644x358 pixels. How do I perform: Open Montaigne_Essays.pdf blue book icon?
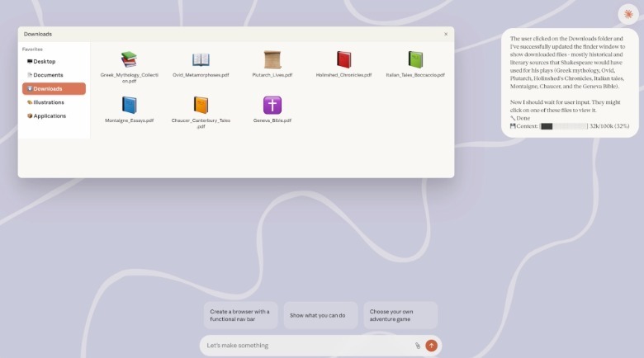click(129, 105)
